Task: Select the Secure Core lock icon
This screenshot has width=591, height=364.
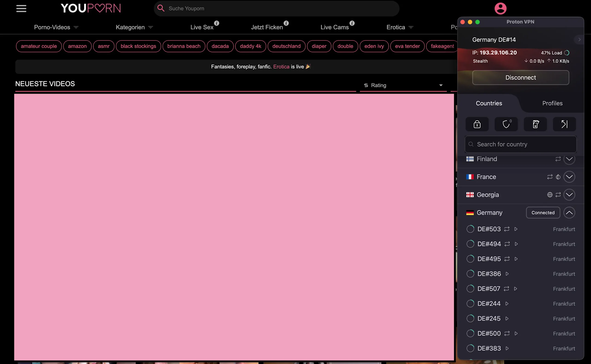Action: (477, 124)
